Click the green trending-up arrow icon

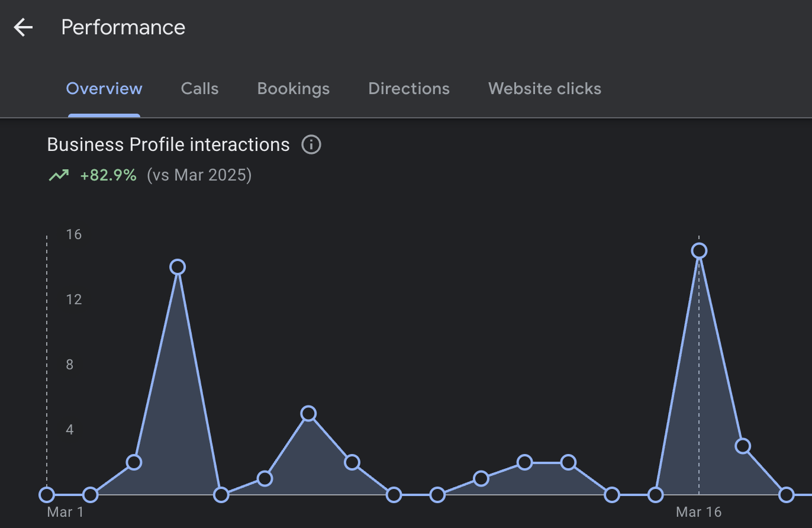[59, 175]
